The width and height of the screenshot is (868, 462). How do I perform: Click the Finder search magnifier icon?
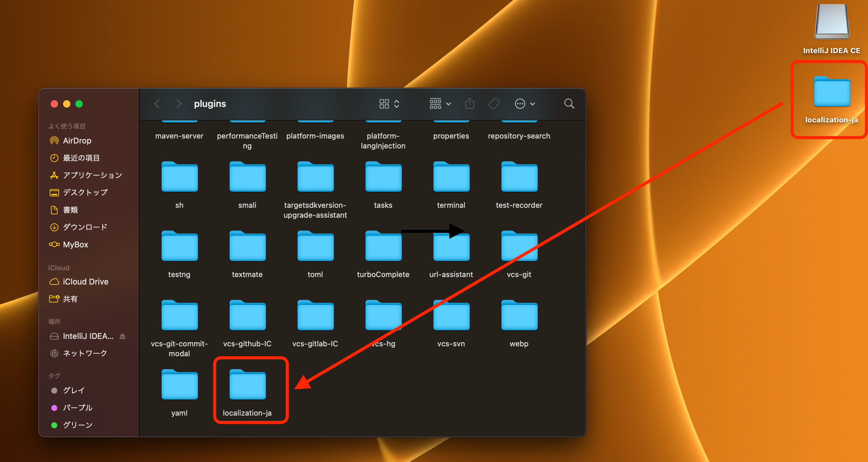[x=569, y=104]
